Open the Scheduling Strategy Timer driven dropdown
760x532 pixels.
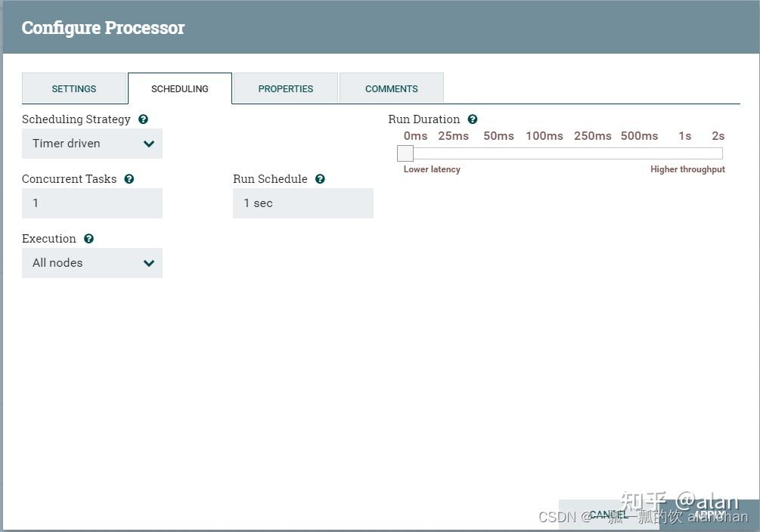point(92,144)
